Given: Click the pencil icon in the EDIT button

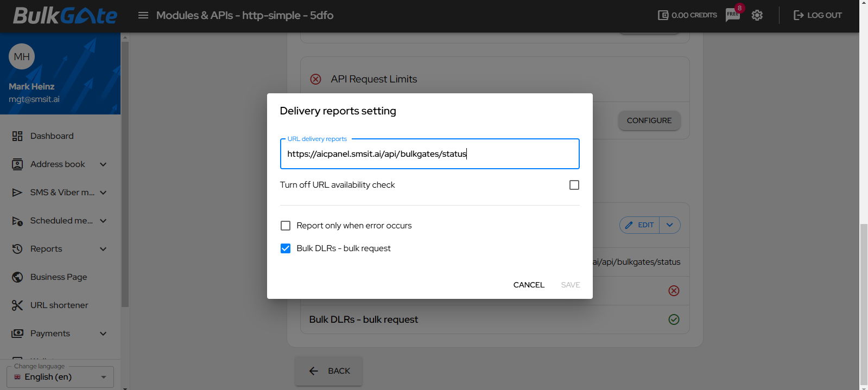Looking at the screenshot, I should [x=629, y=225].
